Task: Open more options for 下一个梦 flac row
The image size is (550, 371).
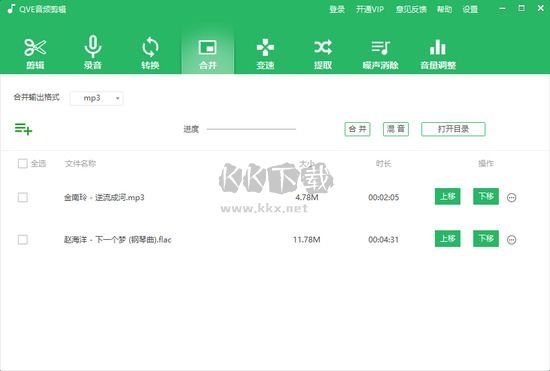Action: (511, 240)
